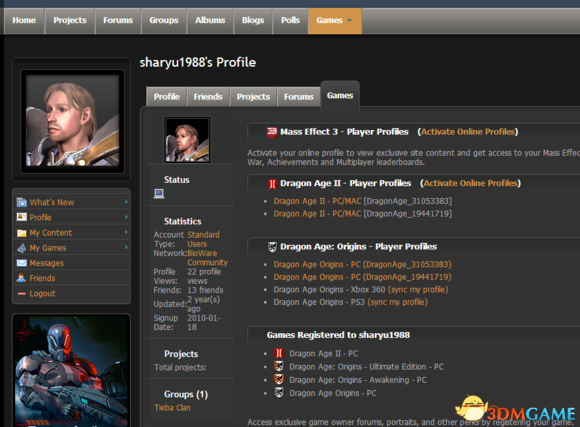Viewport: 580px width, 427px height.
Task: Click the "22 profile views" statistic text
Action: pyautogui.click(x=204, y=276)
